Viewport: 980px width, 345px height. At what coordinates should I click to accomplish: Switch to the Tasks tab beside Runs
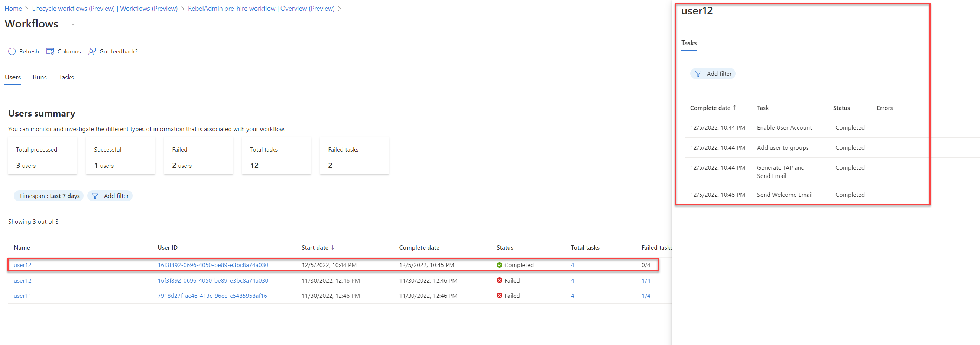click(66, 77)
